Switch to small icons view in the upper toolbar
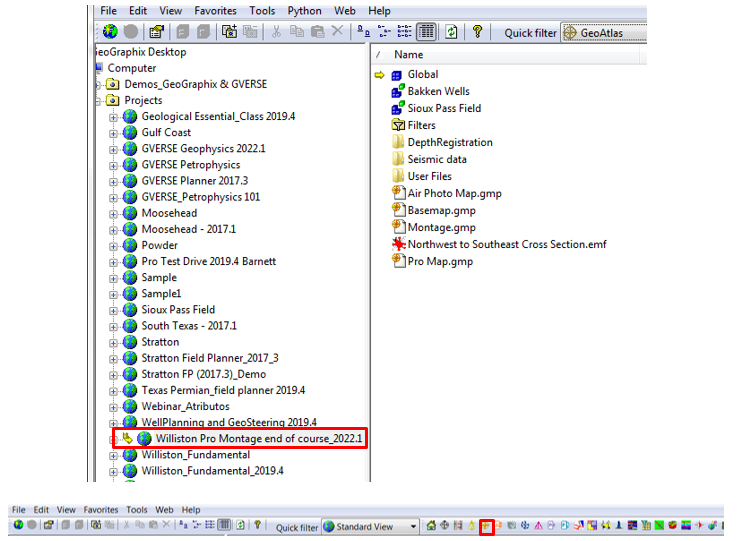737x541 pixels. pyautogui.click(x=384, y=31)
